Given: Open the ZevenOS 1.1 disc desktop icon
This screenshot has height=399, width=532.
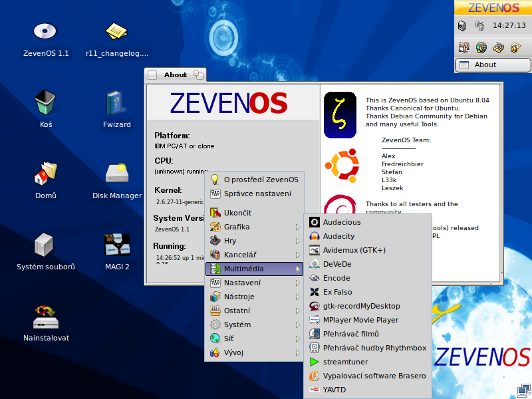Looking at the screenshot, I should pos(45,31).
